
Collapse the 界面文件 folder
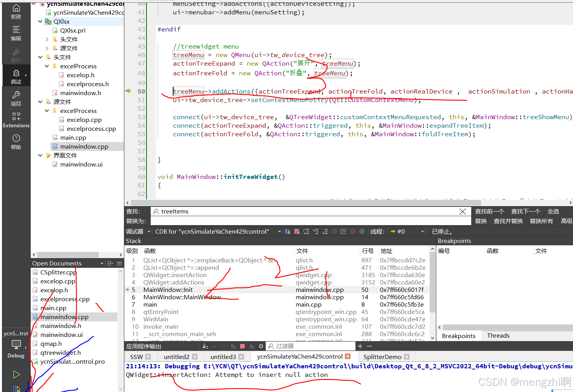click(x=40, y=155)
